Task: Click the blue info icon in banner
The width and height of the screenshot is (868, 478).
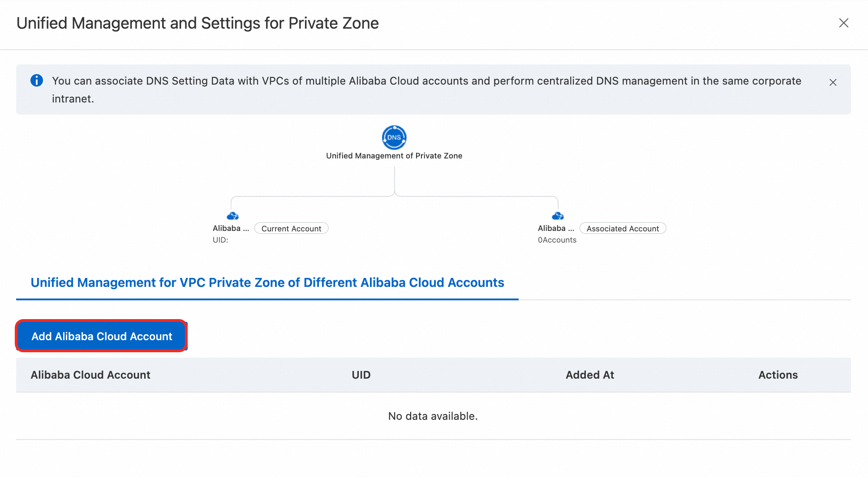Action: tap(37, 81)
